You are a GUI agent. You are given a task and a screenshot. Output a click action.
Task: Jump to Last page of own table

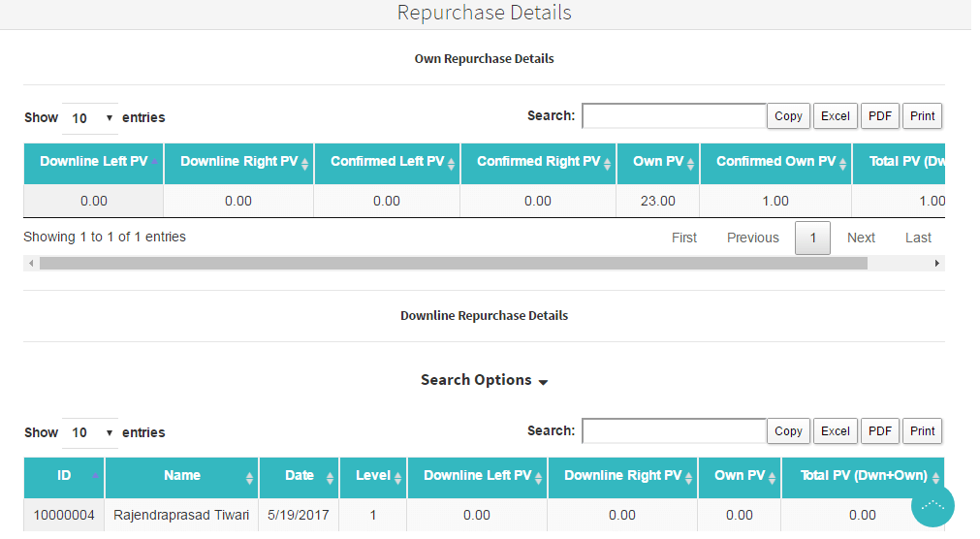tap(918, 238)
